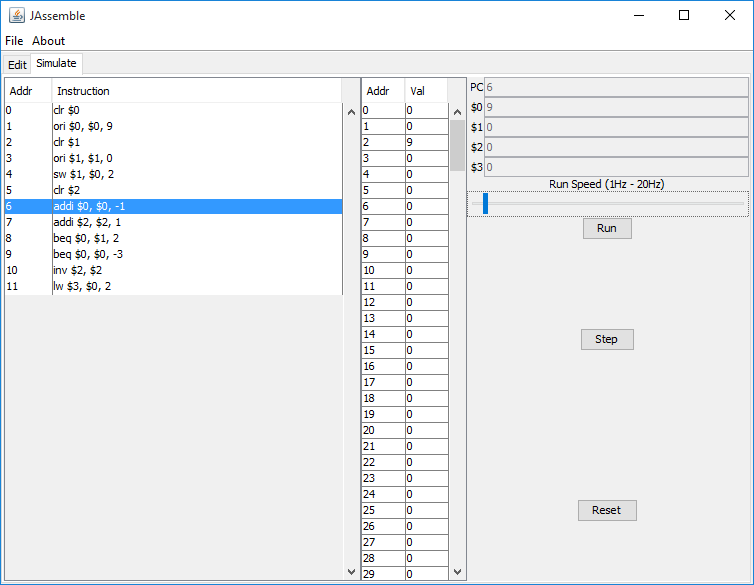The width and height of the screenshot is (754, 585).
Task: Open the File menu
Action: pyautogui.click(x=14, y=41)
